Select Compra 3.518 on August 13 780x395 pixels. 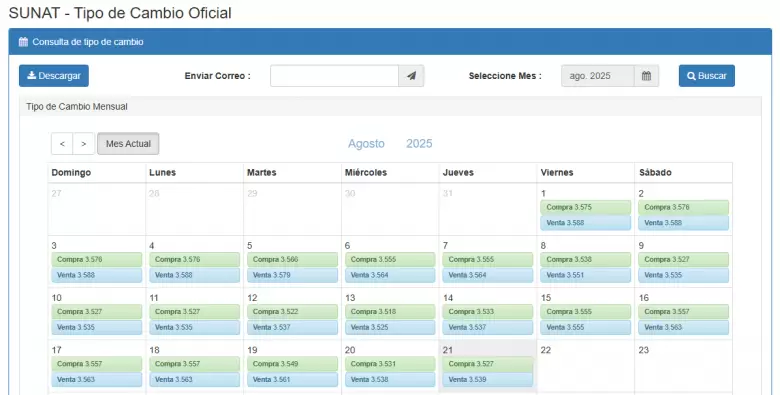coord(390,311)
